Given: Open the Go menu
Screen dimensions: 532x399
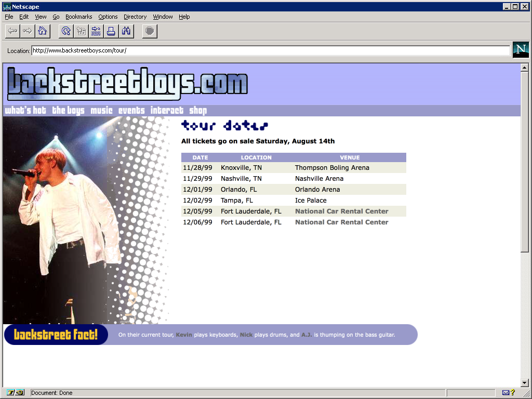Looking at the screenshot, I should pyautogui.click(x=56, y=17).
